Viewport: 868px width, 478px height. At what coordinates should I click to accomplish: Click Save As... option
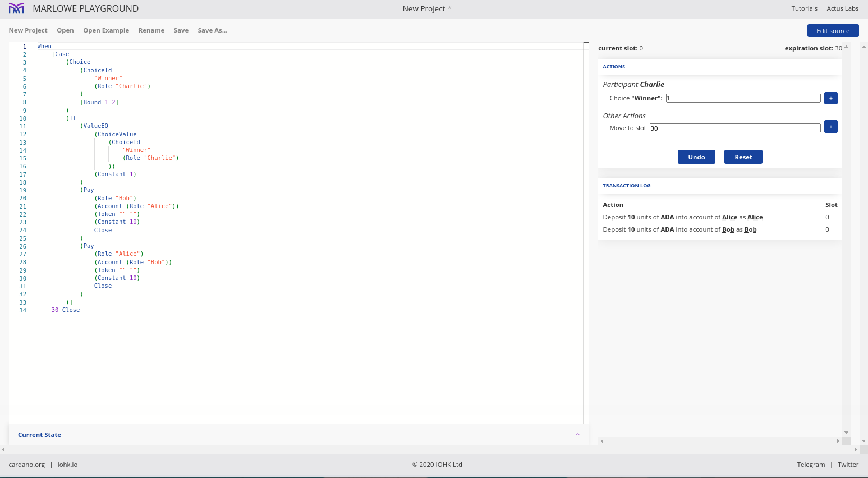click(212, 30)
